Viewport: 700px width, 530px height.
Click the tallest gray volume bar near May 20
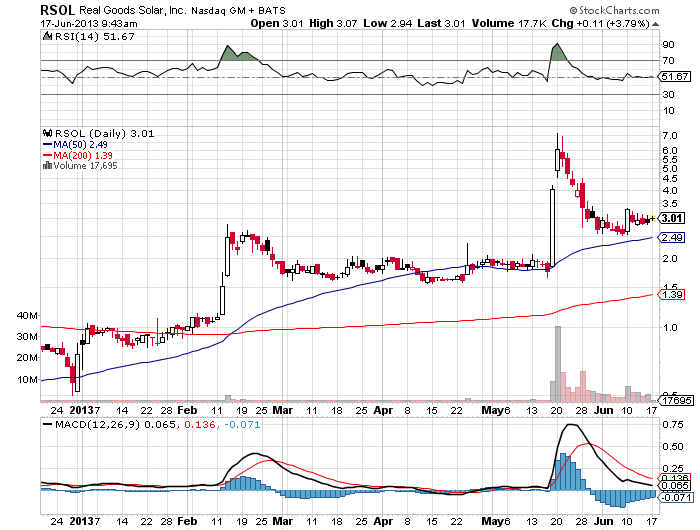click(x=558, y=363)
